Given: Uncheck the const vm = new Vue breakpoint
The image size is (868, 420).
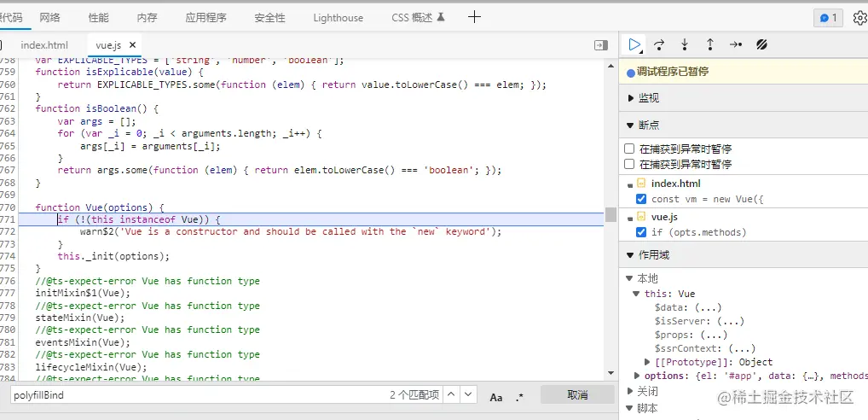Looking at the screenshot, I should [641, 199].
